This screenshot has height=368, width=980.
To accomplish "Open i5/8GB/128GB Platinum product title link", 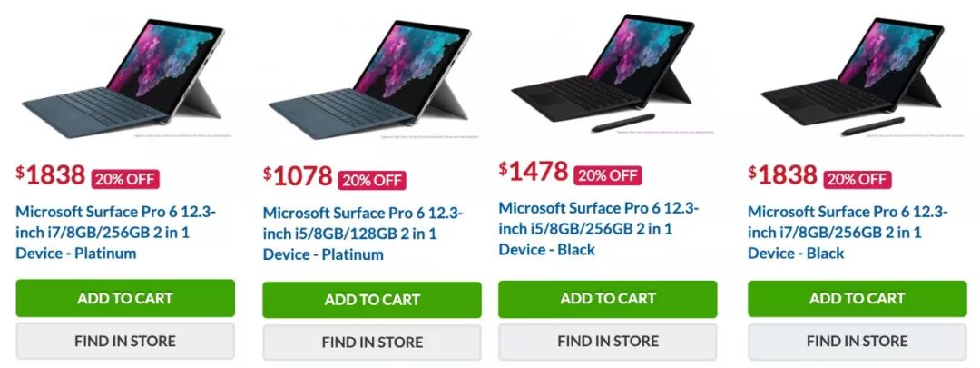I will coord(362,234).
